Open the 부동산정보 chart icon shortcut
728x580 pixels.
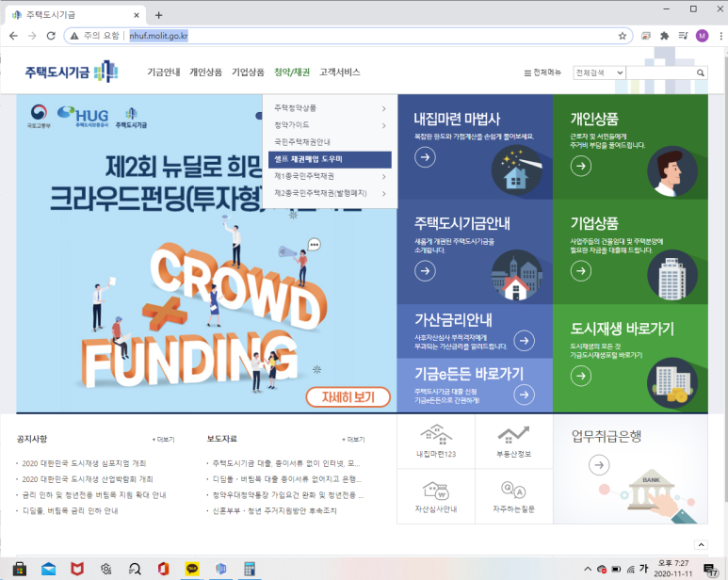(x=513, y=442)
